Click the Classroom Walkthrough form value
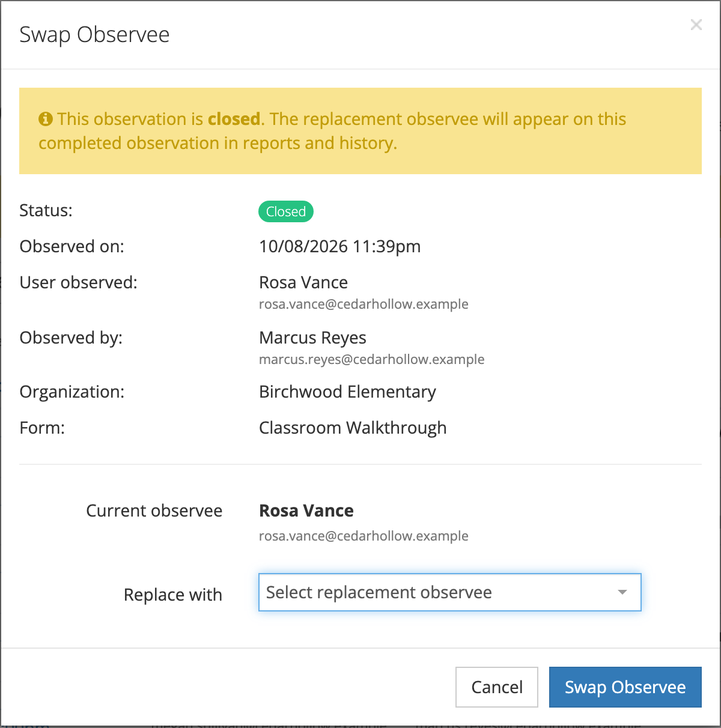The image size is (721, 728). click(x=353, y=428)
